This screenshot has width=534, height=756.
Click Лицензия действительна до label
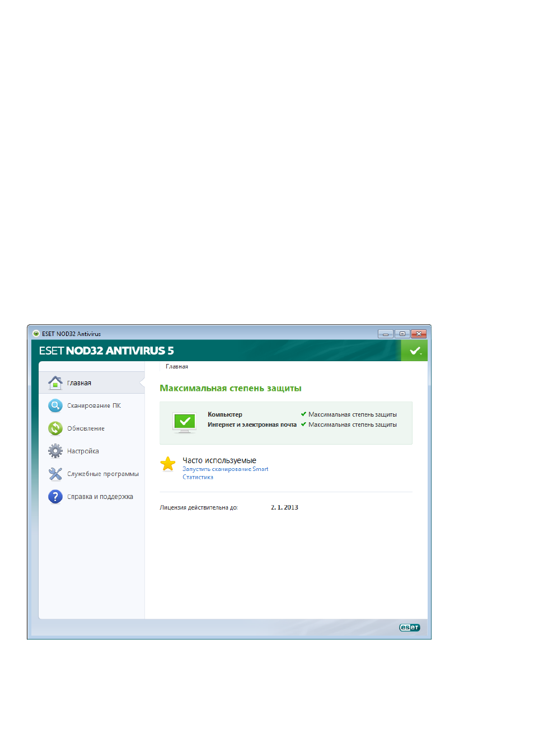[x=199, y=507]
